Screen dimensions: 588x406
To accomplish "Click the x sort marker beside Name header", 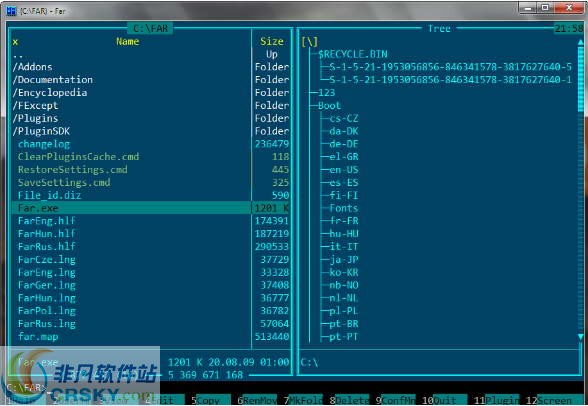I will 15,42.
